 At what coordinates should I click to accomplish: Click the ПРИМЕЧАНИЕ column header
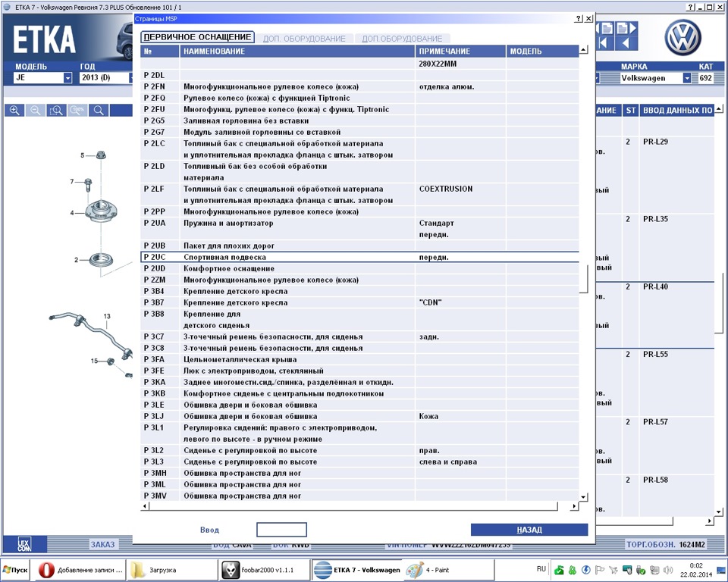click(460, 51)
